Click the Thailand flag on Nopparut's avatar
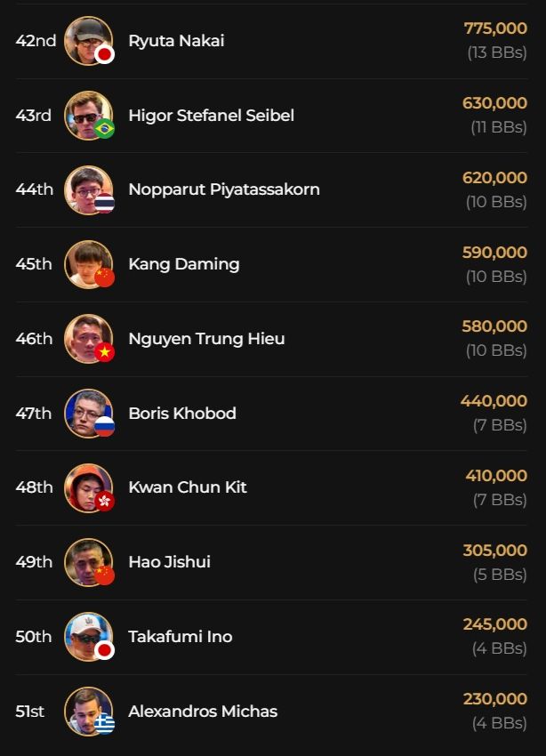The height and width of the screenshot is (756, 546). pos(105,204)
